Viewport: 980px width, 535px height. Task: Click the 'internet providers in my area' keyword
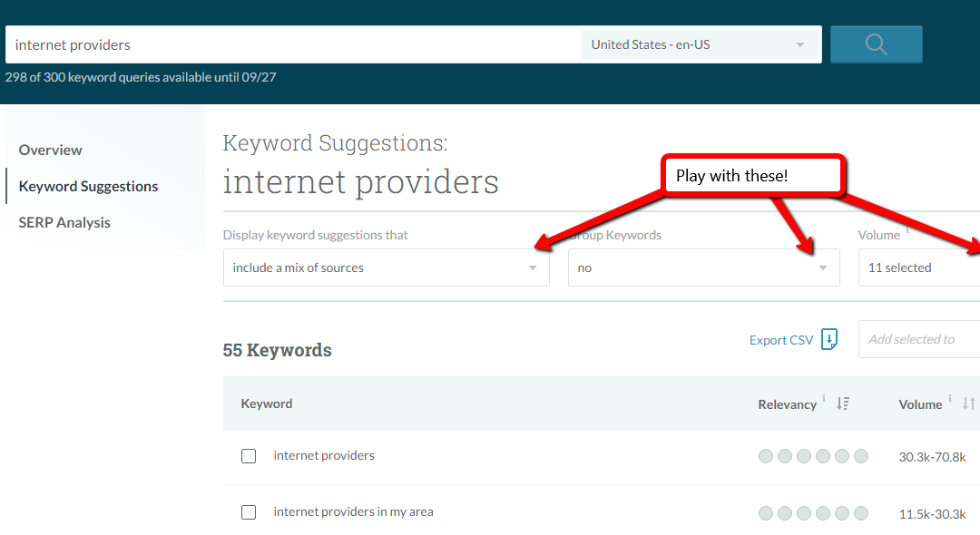[x=353, y=511]
